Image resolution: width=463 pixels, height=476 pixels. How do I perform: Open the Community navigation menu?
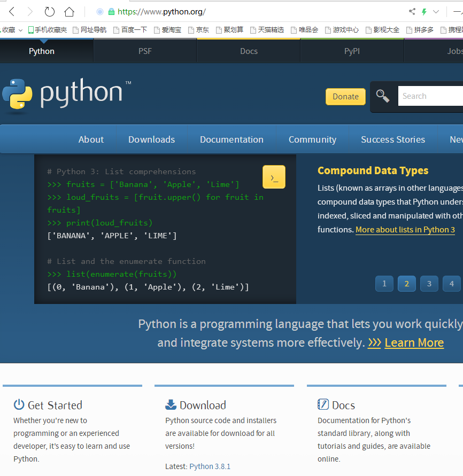312,139
